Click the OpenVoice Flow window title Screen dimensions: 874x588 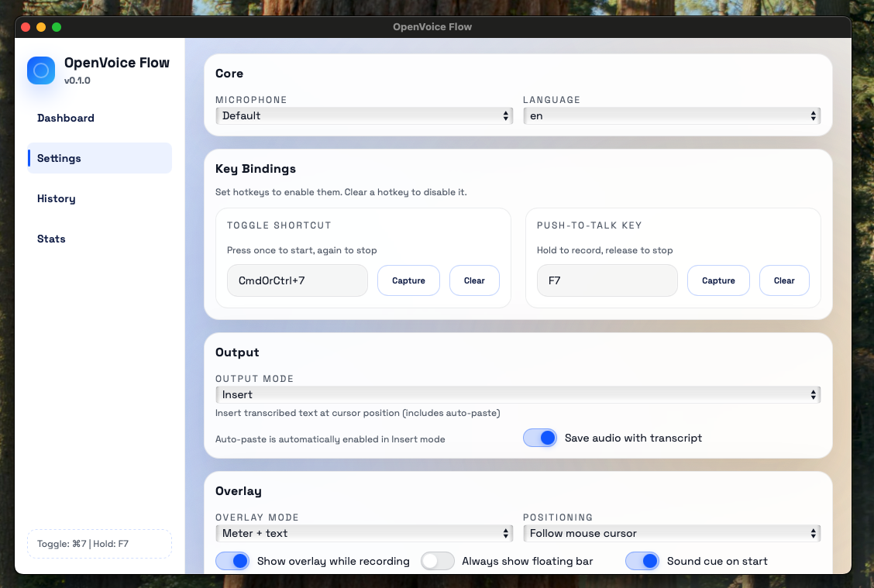(x=432, y=27)
